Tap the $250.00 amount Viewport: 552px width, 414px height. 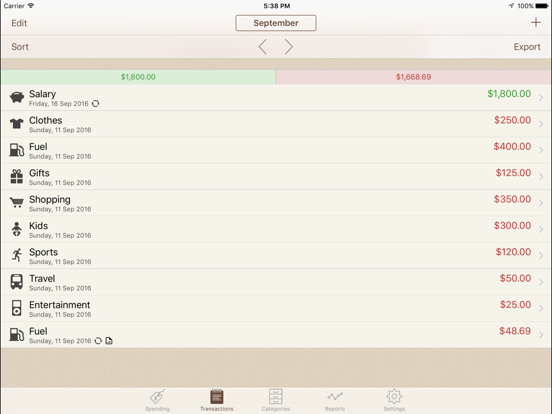pyautogui.click(x=512, y=120)
